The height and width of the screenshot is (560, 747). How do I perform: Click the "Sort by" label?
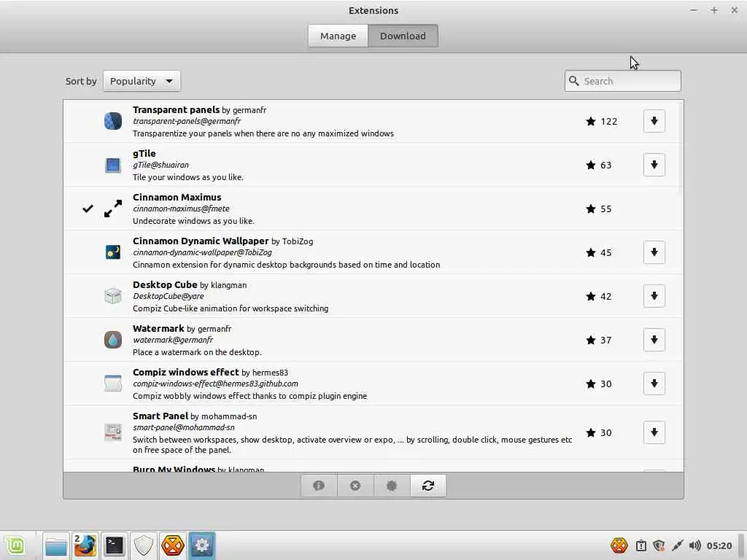(x=81, y=81)
